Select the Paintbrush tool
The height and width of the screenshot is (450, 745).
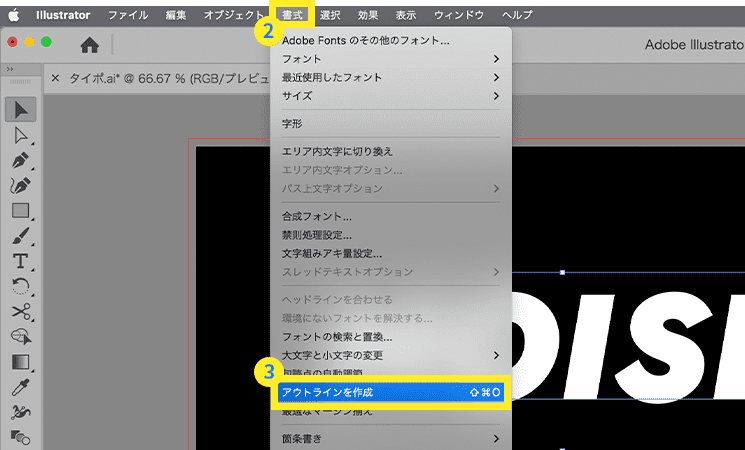coord(21,236)
